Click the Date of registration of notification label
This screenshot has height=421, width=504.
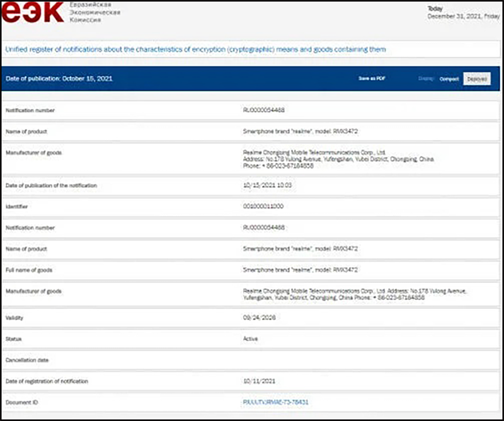(47, 381)
